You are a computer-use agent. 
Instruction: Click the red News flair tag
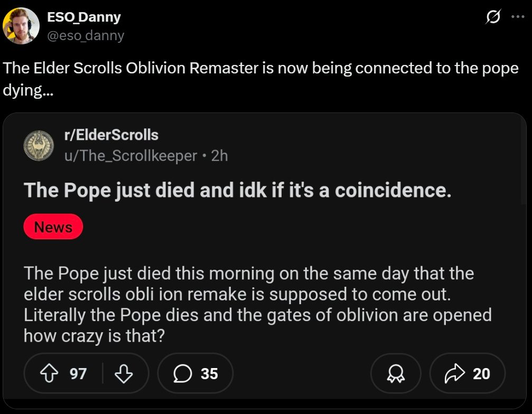[x=53, y=227]
